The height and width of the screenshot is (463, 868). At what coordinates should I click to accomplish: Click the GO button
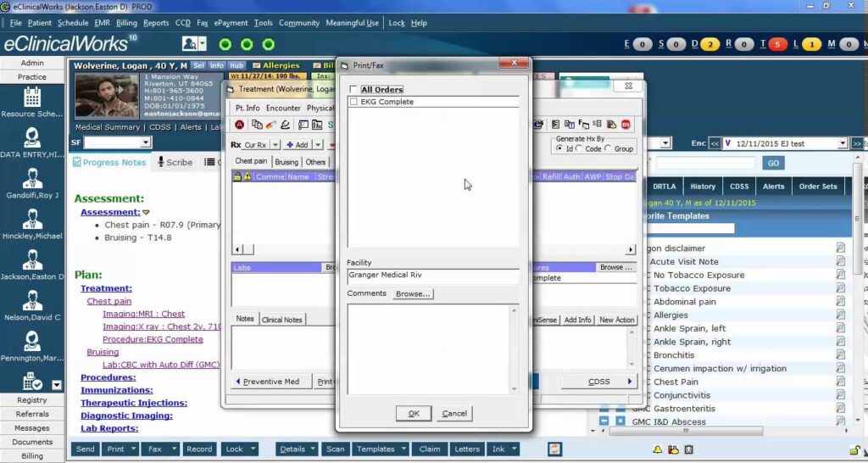pyautogui.click(x=773, y=163)
